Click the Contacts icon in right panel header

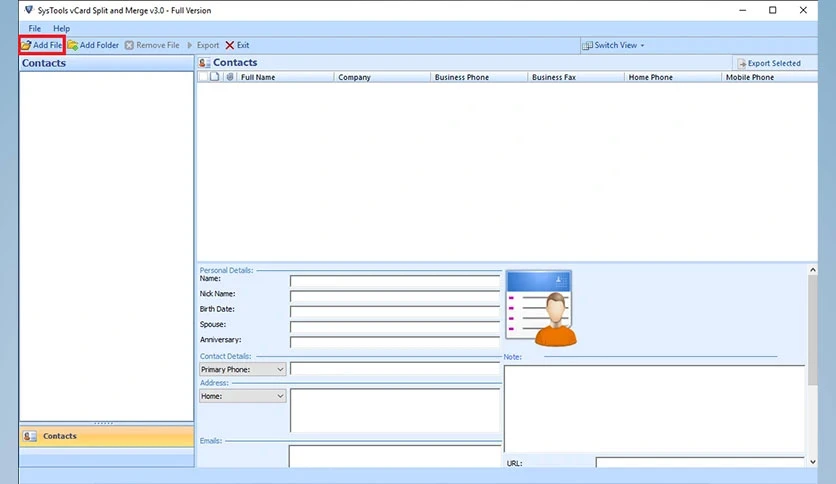point(204,63)
